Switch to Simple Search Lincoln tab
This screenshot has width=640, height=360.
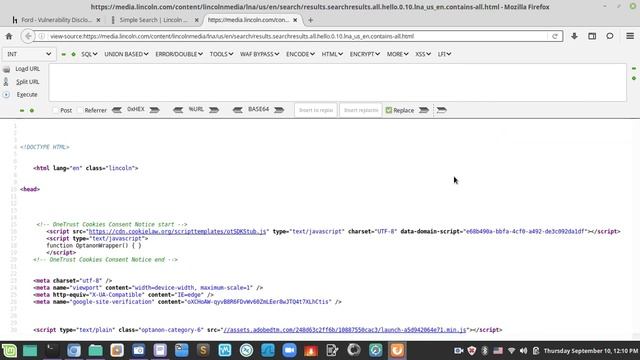pos(154,20)
